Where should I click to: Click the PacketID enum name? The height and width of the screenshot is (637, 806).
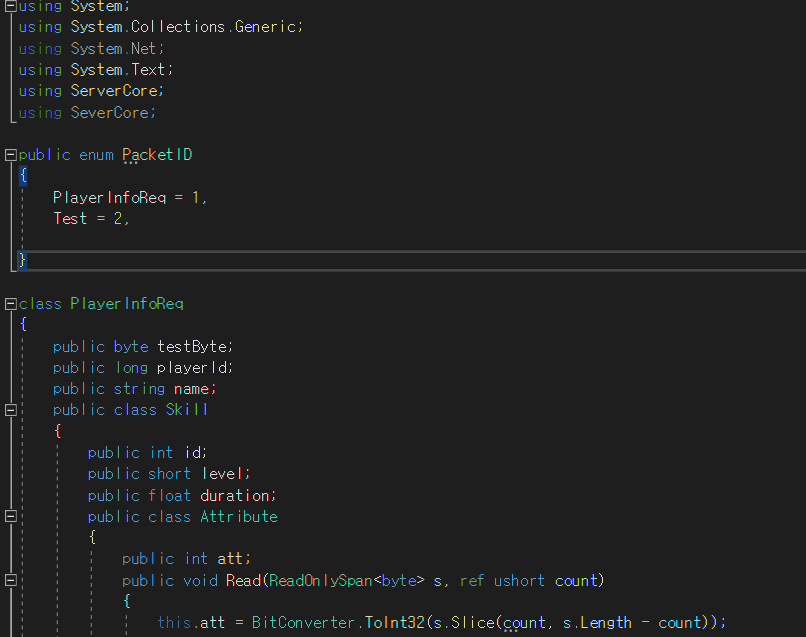[157, 154]
